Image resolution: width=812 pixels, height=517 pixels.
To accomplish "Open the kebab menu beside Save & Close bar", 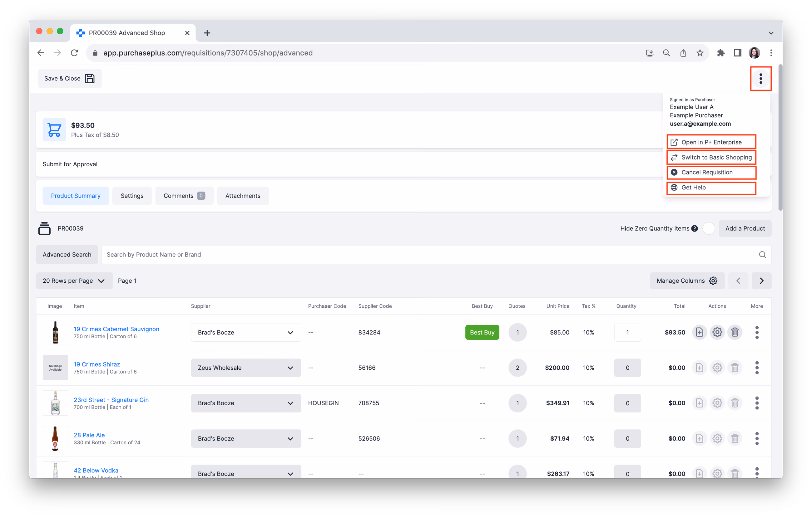I will click(x=760, y=79).
